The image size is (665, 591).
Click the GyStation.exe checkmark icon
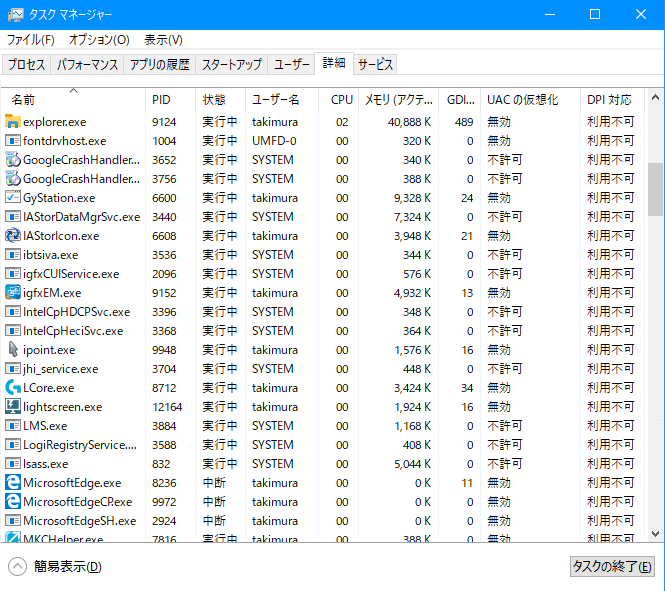pyautogui.click(x=13, y=198)
